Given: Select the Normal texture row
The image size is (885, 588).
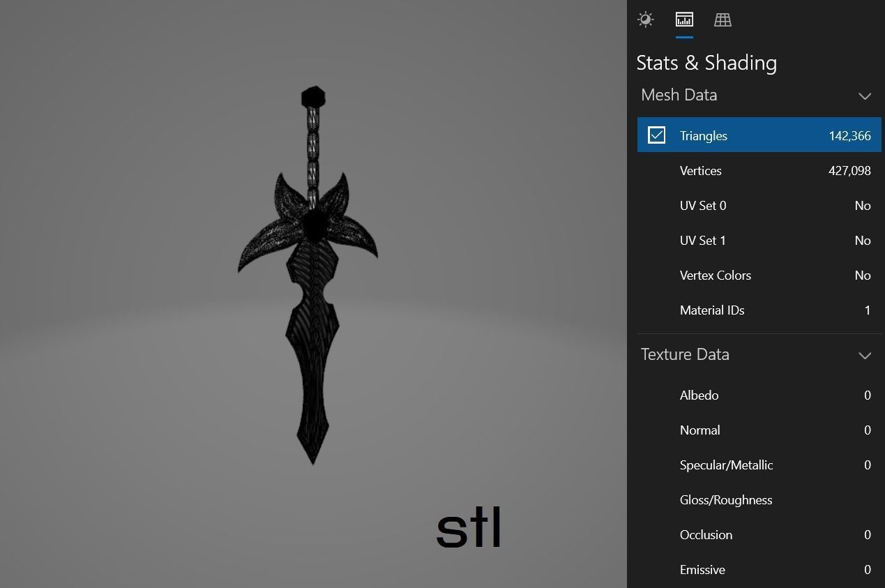Looking at the screenshot, I should click(x=759, y=430).
